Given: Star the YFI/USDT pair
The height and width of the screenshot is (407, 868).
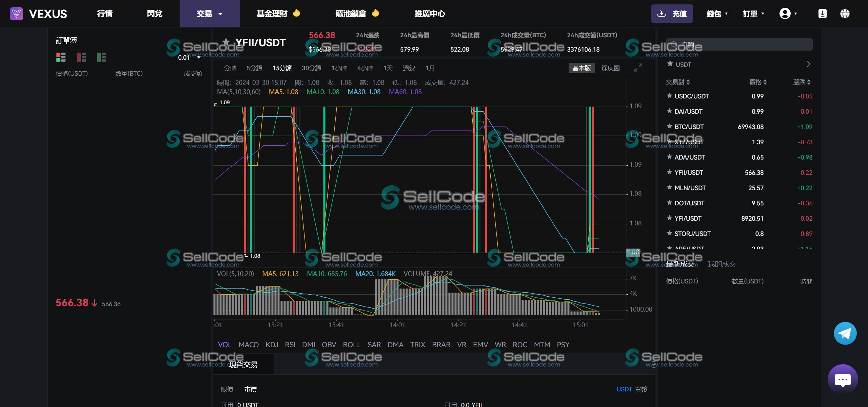Looking at the screenshot, I should click(x=669, y=218).
